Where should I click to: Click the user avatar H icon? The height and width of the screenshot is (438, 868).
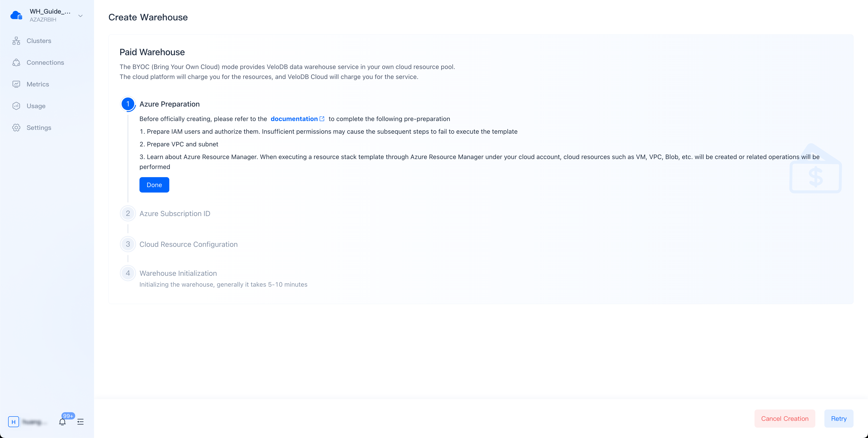coord(14,422)
